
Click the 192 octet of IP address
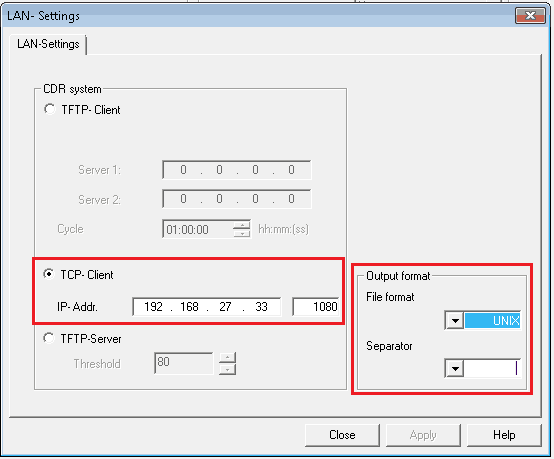(x=153, y=306)
